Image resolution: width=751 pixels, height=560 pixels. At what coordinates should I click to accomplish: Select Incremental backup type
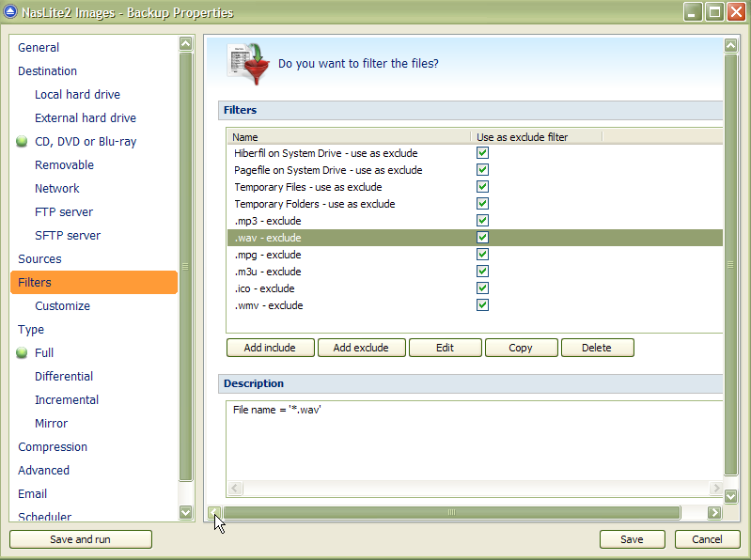(67, 400)
